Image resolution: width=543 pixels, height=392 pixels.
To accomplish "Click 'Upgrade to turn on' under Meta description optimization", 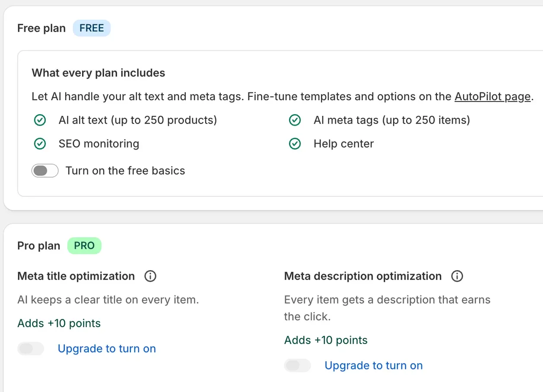I will coord(374,366).
